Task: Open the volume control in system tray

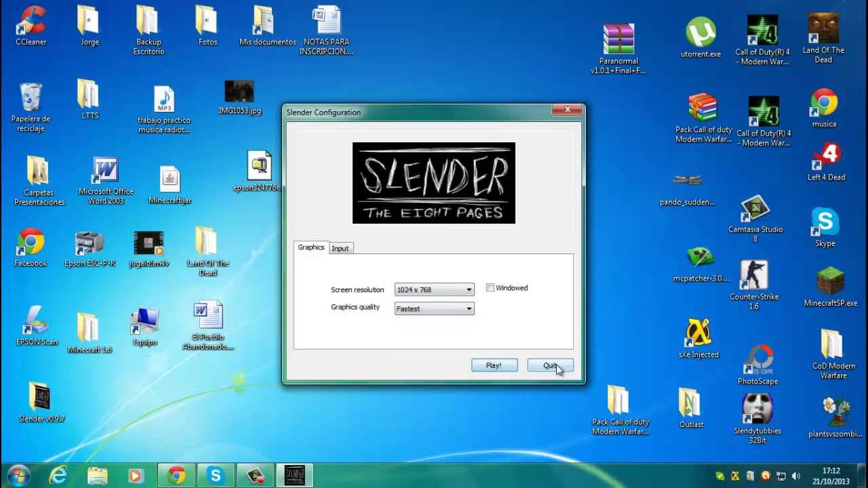Action: click(x=796, y=476)
